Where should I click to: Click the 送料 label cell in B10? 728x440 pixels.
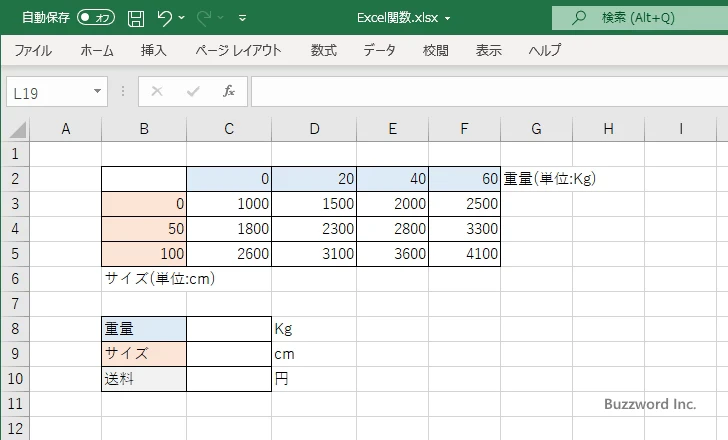point(144,379)
